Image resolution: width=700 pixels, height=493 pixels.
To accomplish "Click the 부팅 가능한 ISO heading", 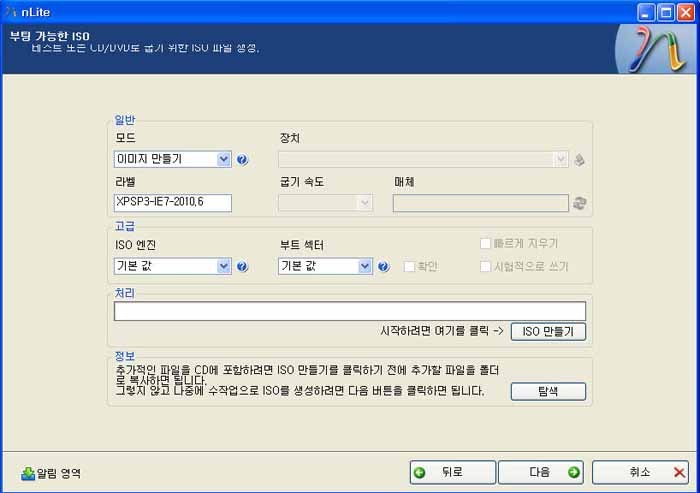I will [x=50, y=36].
